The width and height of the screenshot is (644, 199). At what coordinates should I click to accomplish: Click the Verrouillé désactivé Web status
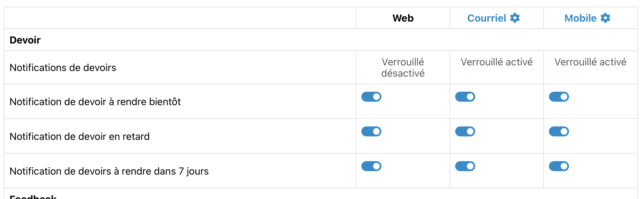point(403,68)
